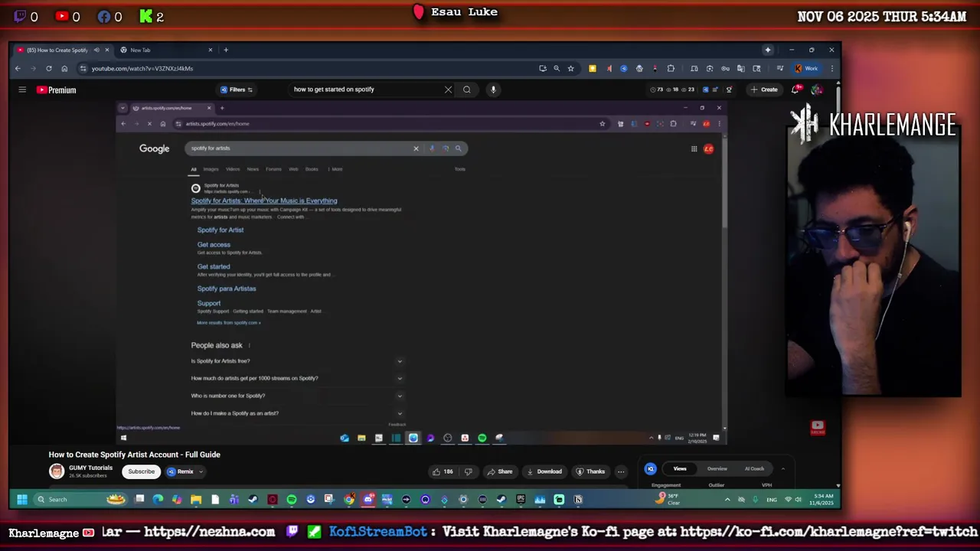Switch to the New Tab browser tab
Screen dimensions: 980x551
[140, 50]
